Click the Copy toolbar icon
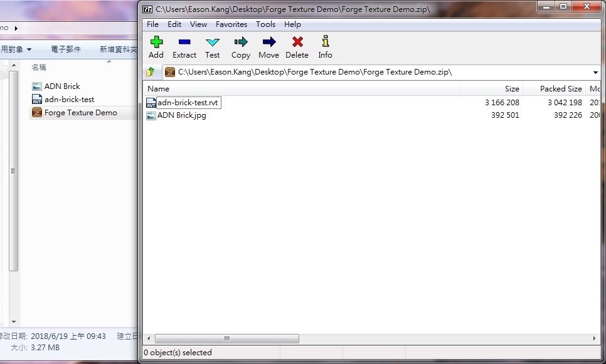The width and height of the screenshot is (606, 364). click(x=241, y=42)
